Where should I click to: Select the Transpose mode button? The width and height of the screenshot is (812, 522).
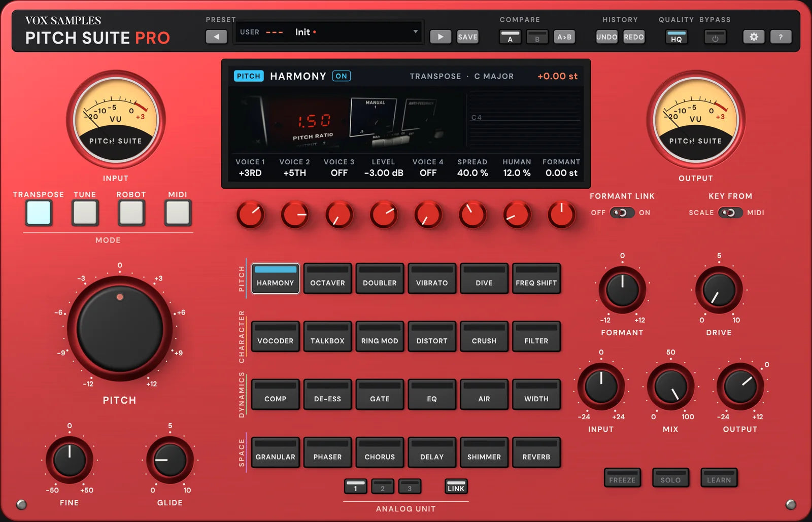39,213
